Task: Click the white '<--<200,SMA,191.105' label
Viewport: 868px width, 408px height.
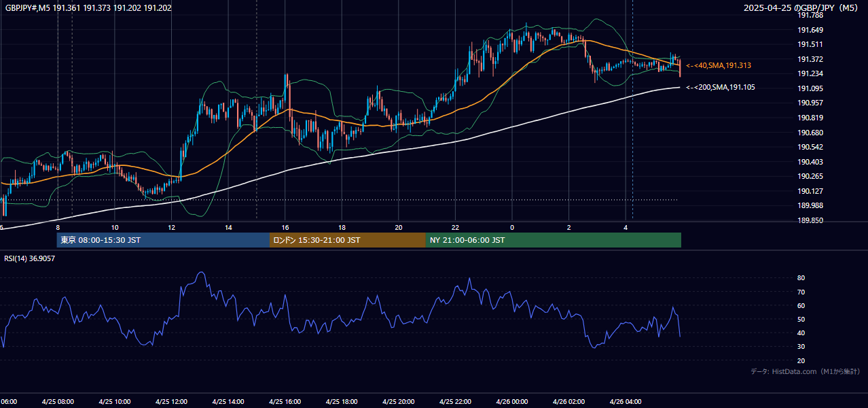Action: pos(720,87)
